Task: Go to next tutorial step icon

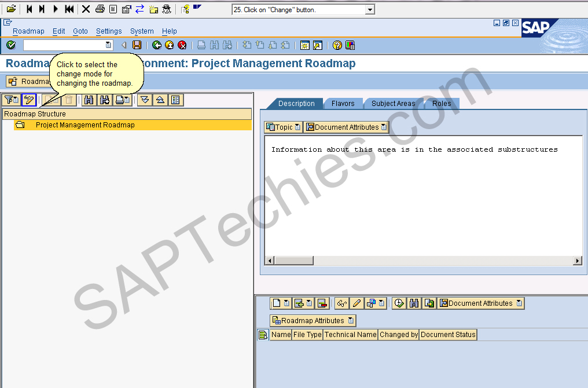Action: click(x=42, y=9)
